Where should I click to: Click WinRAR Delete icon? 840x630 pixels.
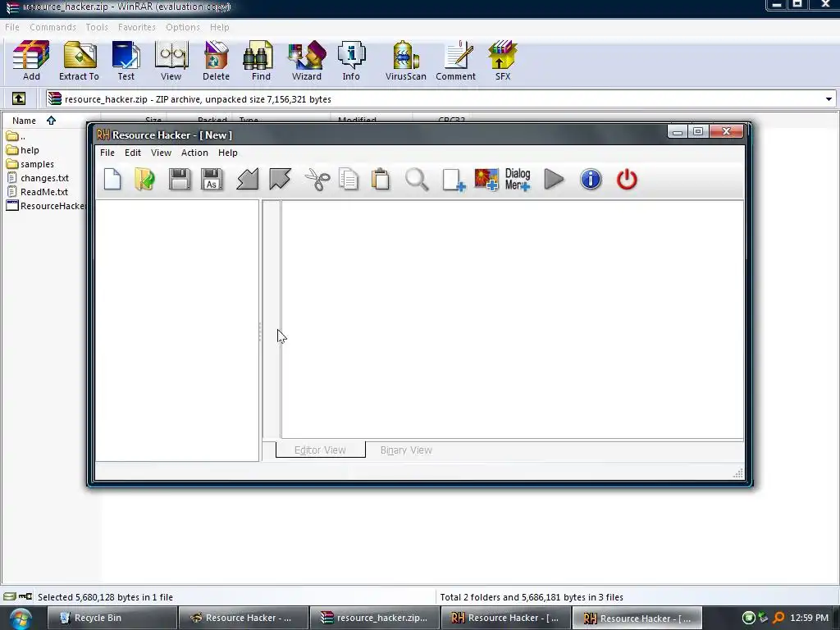216,61
